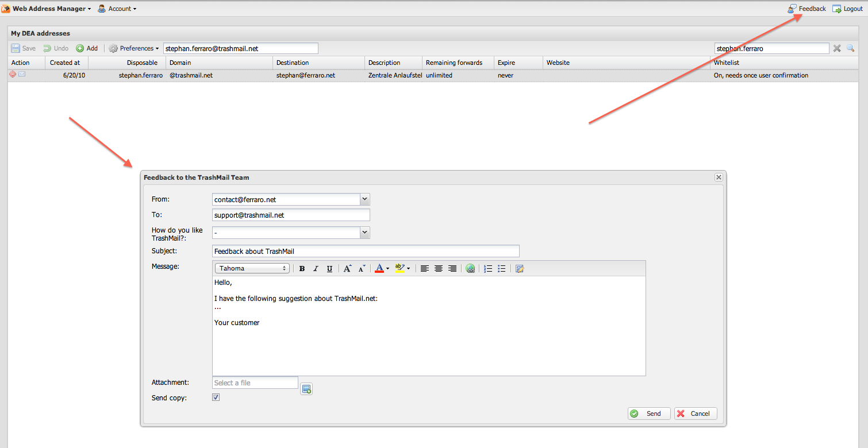This screenshot has height=448, width=868.
Task: Sort by the Created at column header
Action: (67, 63)
